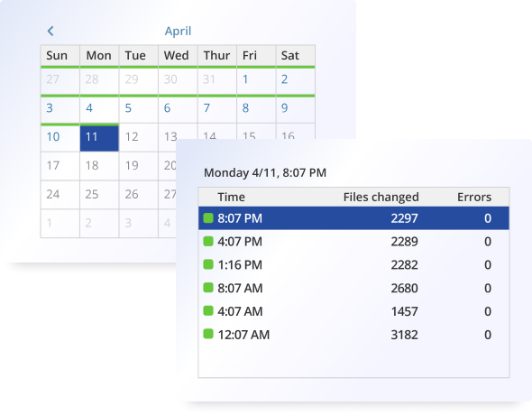Go to previous month with back chevron

[50, 31]
